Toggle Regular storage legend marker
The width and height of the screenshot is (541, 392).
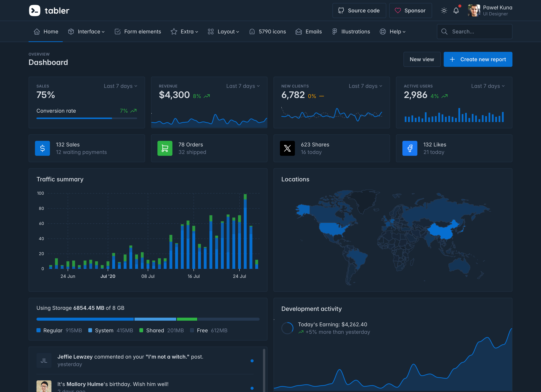point(38,330)
